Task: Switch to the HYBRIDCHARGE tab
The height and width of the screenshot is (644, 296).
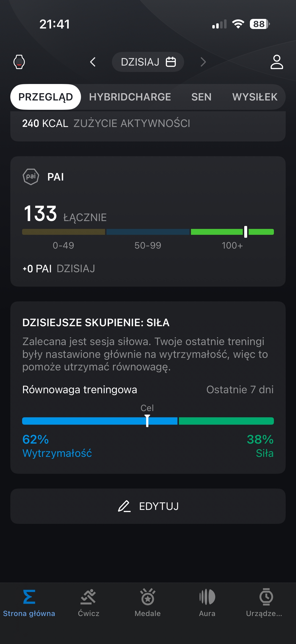Action: (130, 97)
